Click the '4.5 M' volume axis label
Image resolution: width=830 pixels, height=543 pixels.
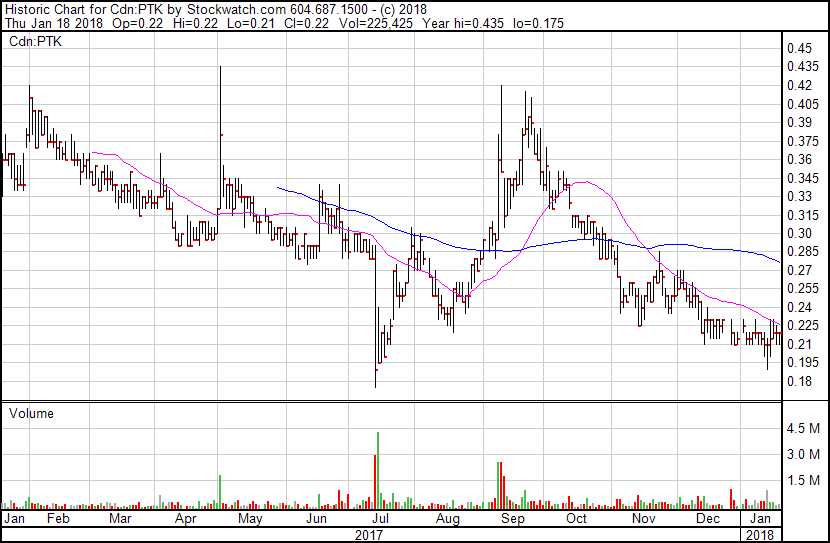802,428
